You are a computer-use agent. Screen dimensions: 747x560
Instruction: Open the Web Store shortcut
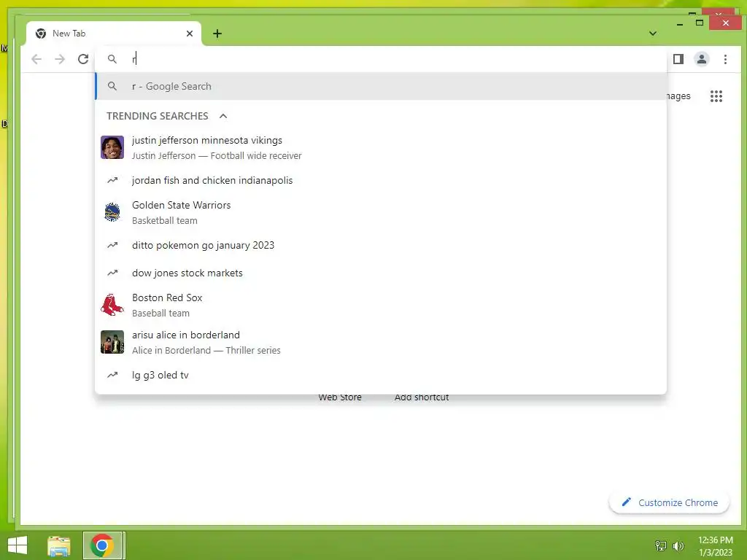tap(340, 397)
